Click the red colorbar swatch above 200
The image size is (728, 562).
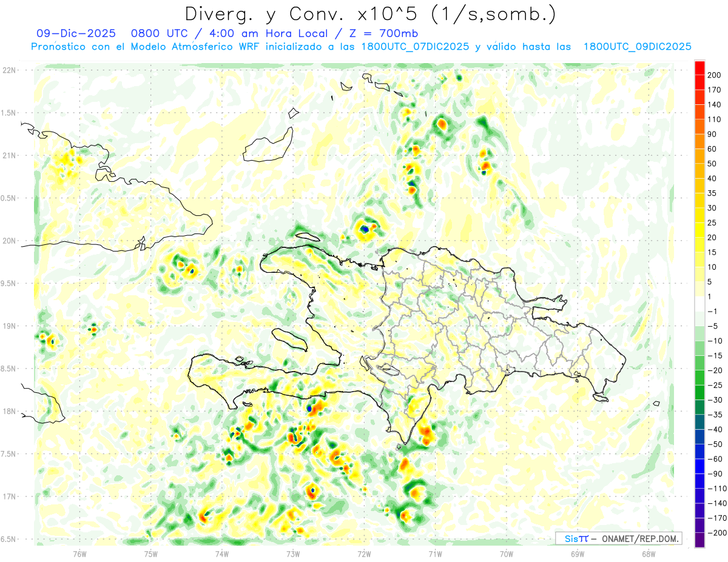[700, 68]
